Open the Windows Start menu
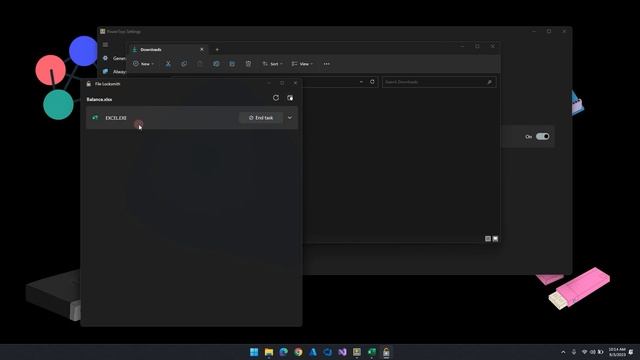This screenshot has width=640, height=360. coord(254,352)
